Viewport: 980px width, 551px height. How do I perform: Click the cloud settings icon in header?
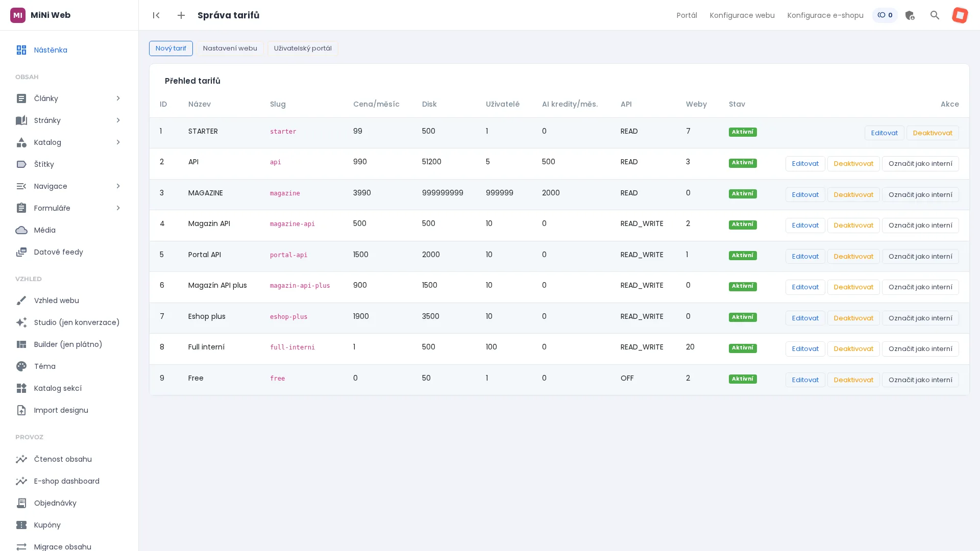coord(910,15)
